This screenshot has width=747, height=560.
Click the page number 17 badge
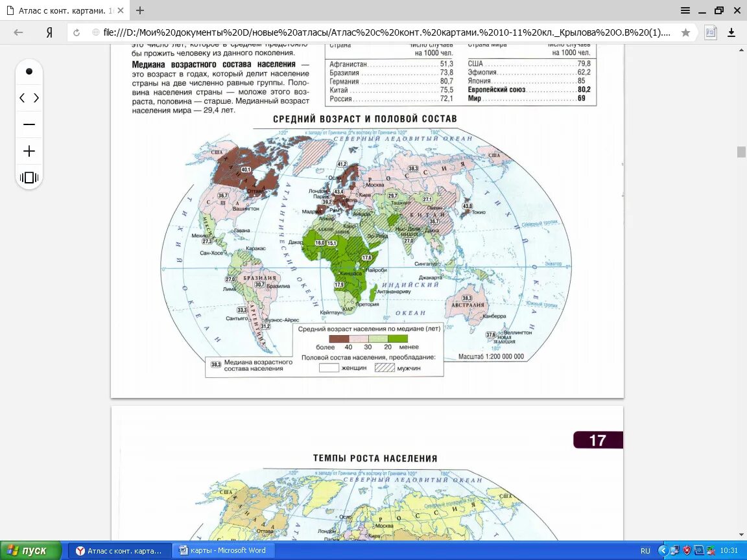pyautogui.click(x=598, y=440)
